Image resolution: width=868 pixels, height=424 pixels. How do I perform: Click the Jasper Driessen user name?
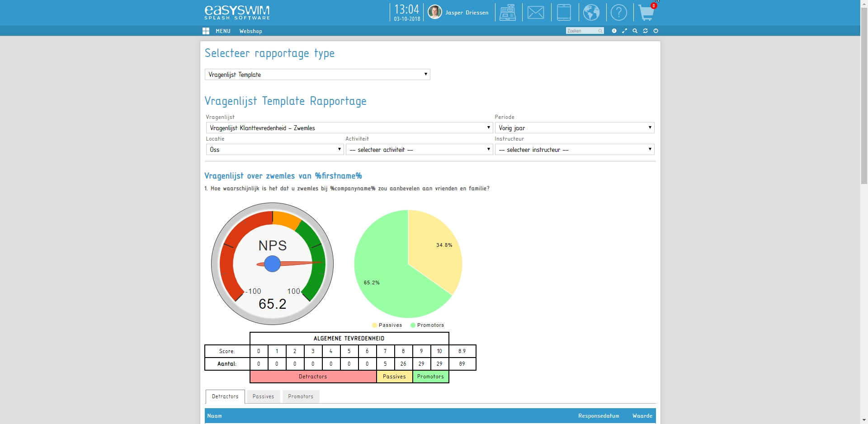click(x=467, y=13)
